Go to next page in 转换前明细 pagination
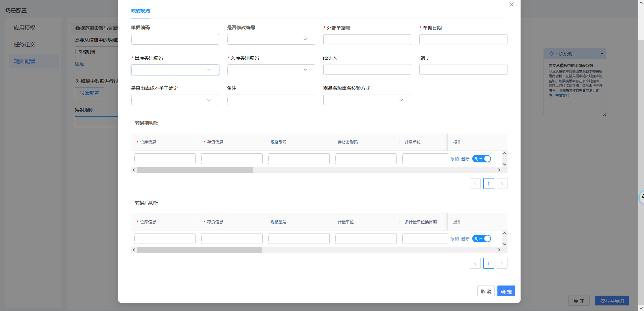Screen dimensions: 644x311 coord(502,184)
